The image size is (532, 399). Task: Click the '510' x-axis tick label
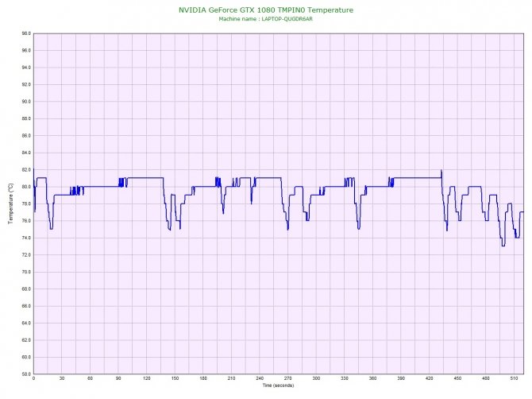tap(514, 378)
